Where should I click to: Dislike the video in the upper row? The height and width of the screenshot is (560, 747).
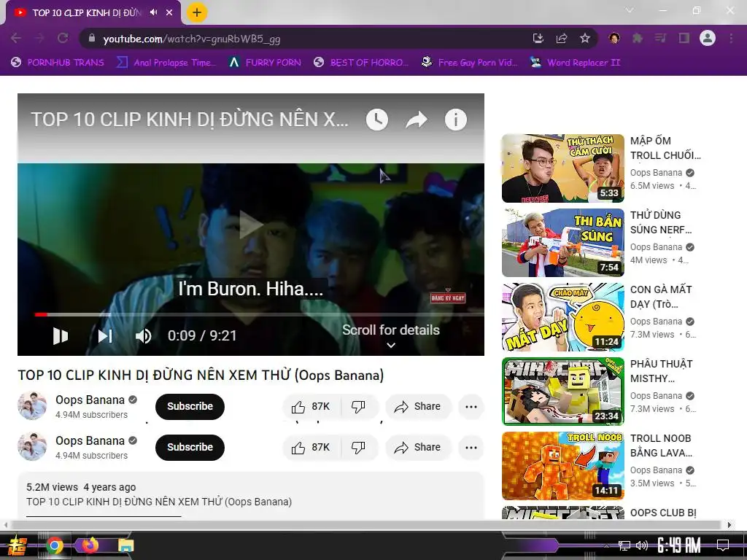(358, 406)
